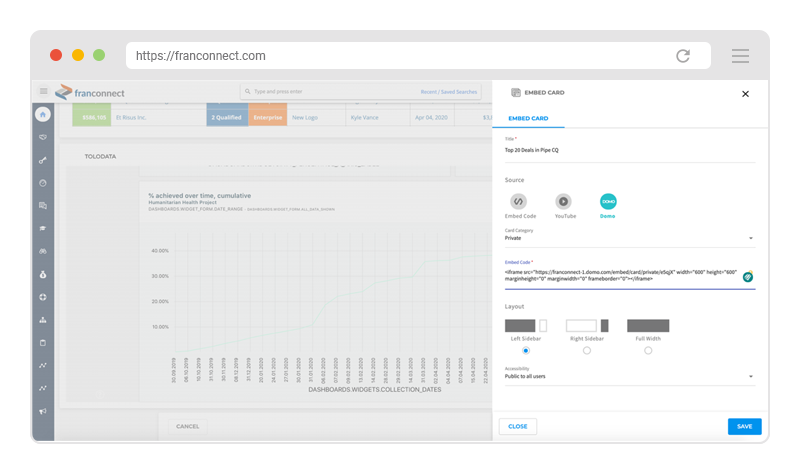800x474 pixels.
Task: Choose the Right Sidebar layout option
Action: pos(587,350)
